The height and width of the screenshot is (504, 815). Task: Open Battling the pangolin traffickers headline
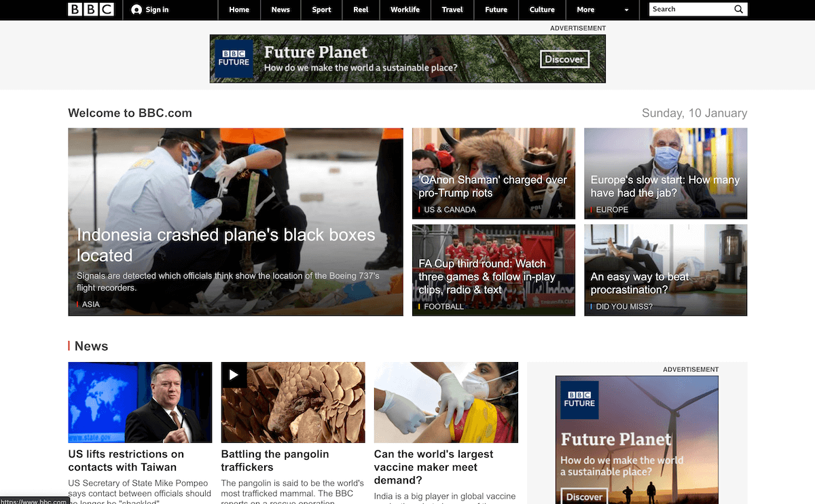tap(275, 461)
